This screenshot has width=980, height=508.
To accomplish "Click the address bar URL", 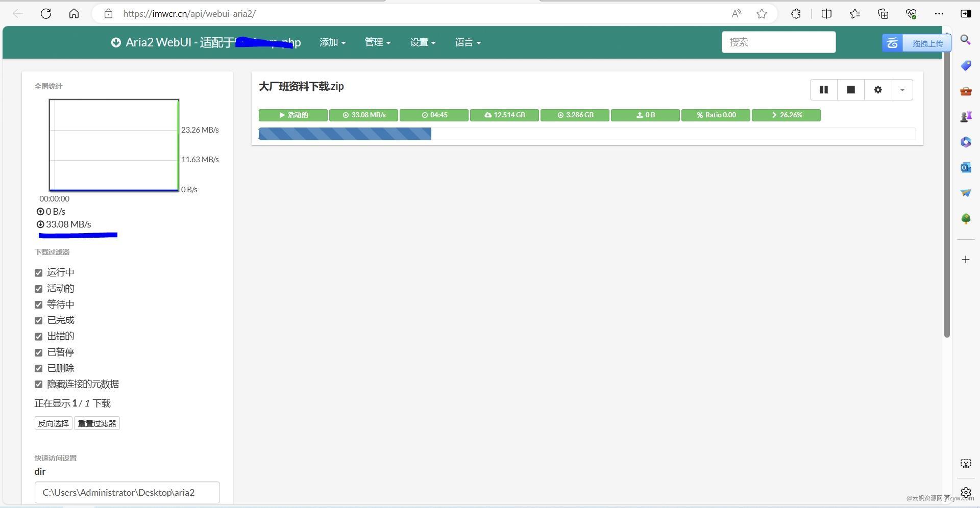I will click(189, 14).
